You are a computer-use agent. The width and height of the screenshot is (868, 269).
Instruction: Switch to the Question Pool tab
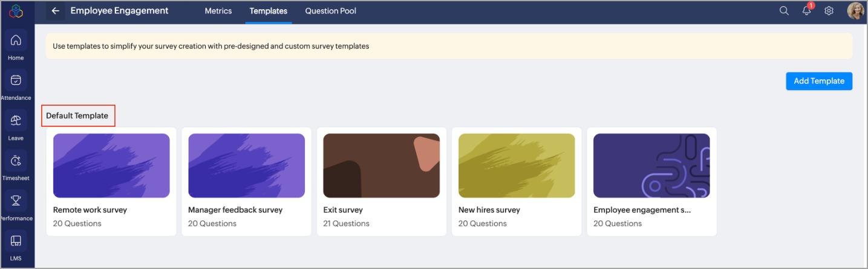click(330, 11)
